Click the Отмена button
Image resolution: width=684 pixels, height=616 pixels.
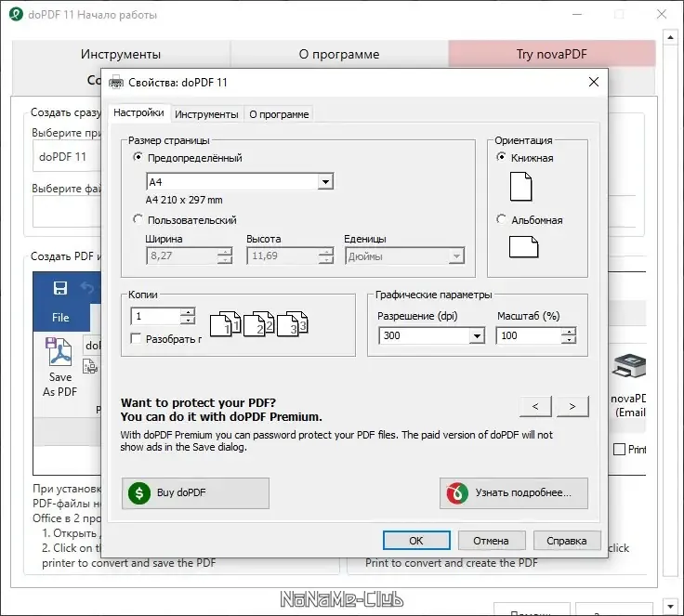(x=492, y=541)
